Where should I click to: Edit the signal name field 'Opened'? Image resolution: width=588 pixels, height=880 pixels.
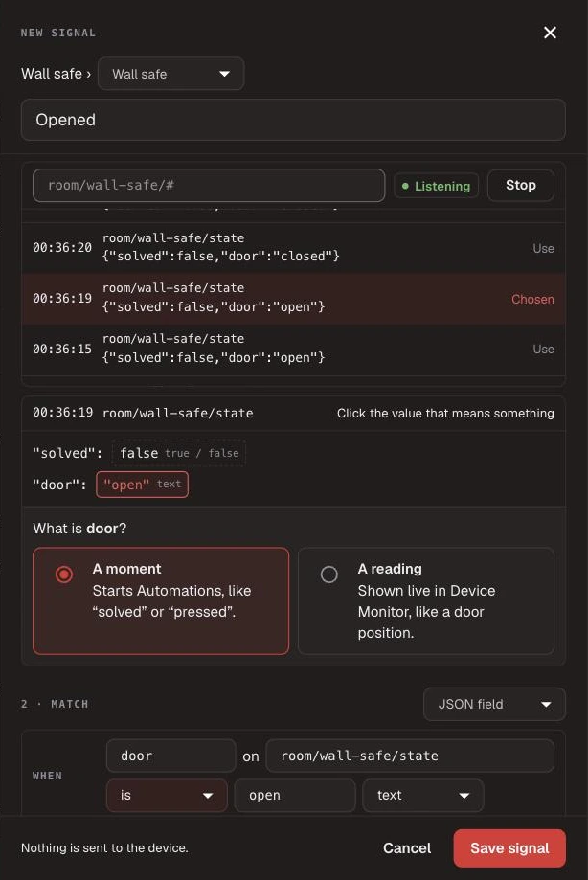click(293, 120)
